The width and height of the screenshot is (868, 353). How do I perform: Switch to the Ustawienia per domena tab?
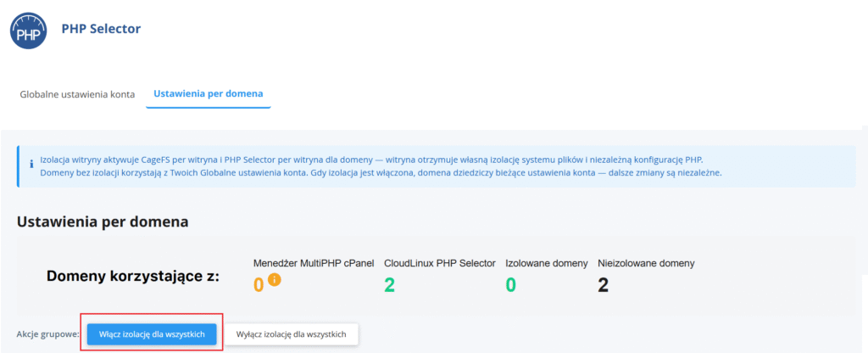[x=208, y=93]
